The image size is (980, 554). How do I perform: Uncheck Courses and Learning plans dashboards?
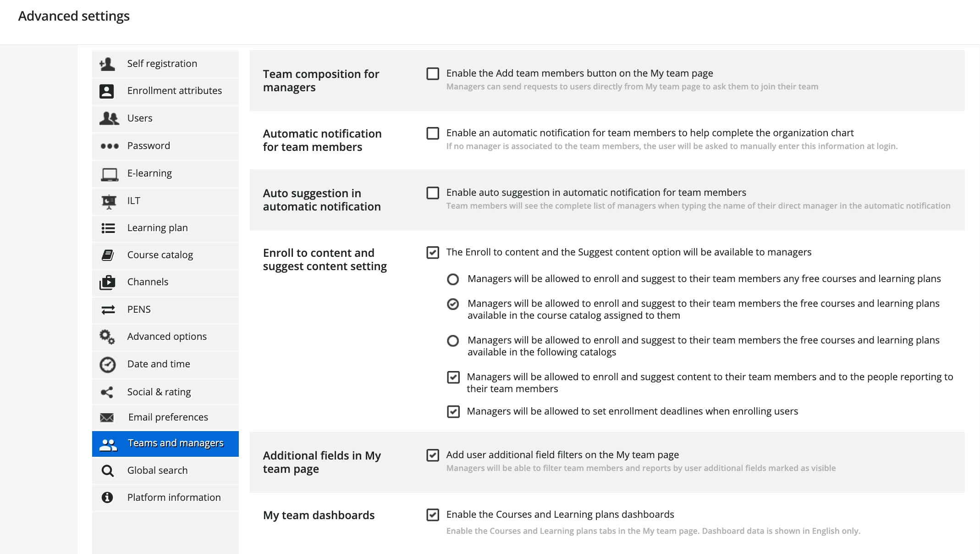click(433, 515)
